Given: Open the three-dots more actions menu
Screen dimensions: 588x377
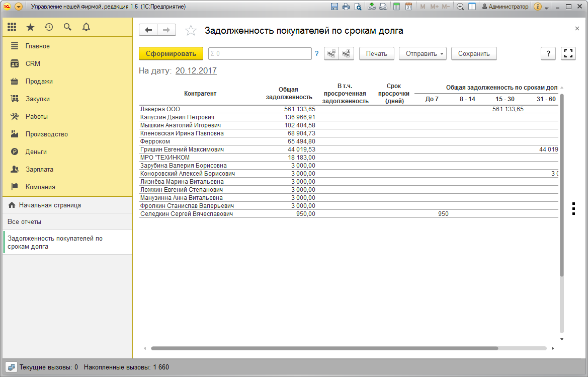Looking at the screenshot, I should tap(574, 208).
